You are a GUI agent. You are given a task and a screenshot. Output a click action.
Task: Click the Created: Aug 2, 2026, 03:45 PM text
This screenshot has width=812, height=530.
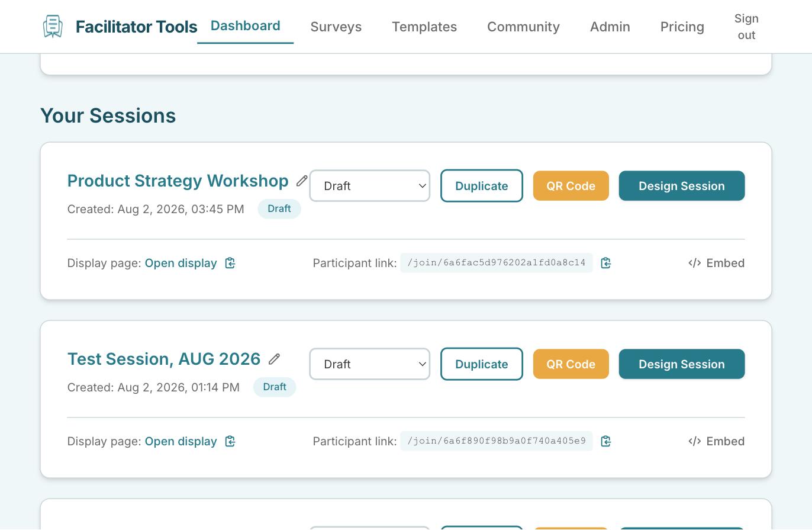click(156, 209)
